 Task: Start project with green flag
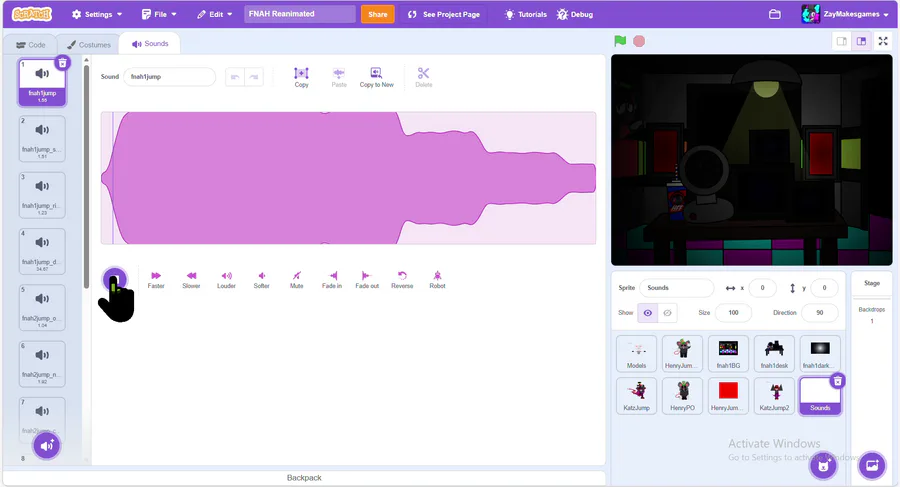(x=620, y=41)
